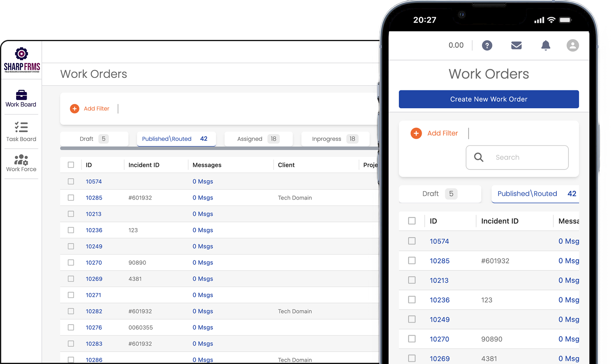Toggle the select-all checkbox in desktop table header
This screenshot has height=364, width=612.
point(71,165)
